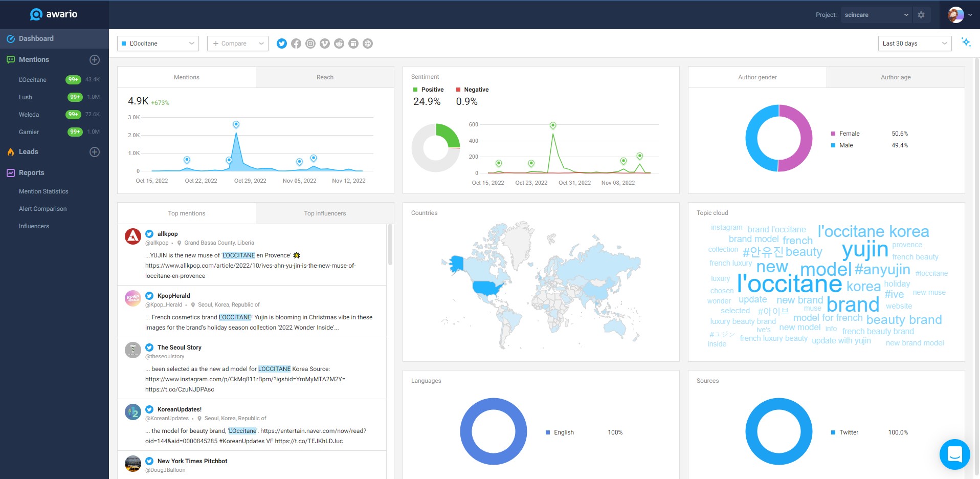Open the Compare dropdown
This screenshot has width=980, height=479.
pos(238,43)
